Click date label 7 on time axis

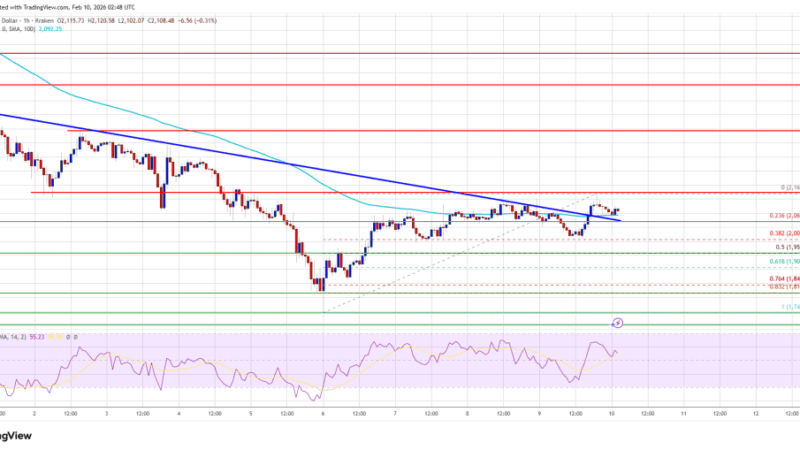coord(395,414)
